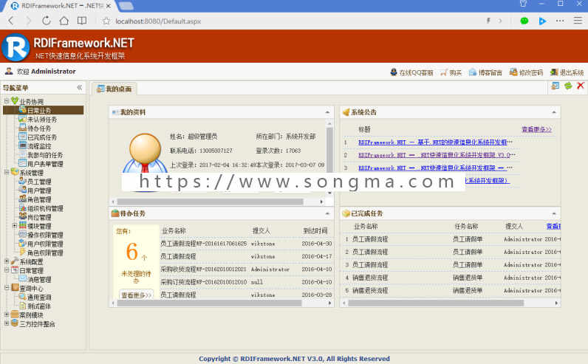Collapse the 日常管理 tree node
The image size is (588, 364).
click(7, 270)
